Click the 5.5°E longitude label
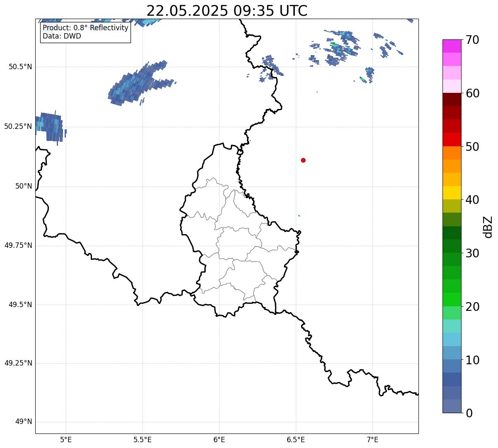 point(143,439)
